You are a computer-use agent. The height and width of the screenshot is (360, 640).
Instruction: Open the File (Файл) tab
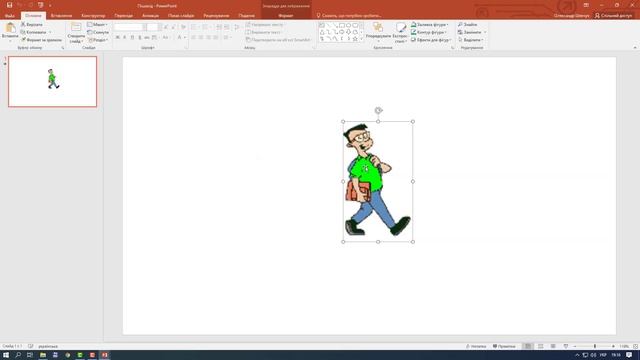tap(10, 16)
